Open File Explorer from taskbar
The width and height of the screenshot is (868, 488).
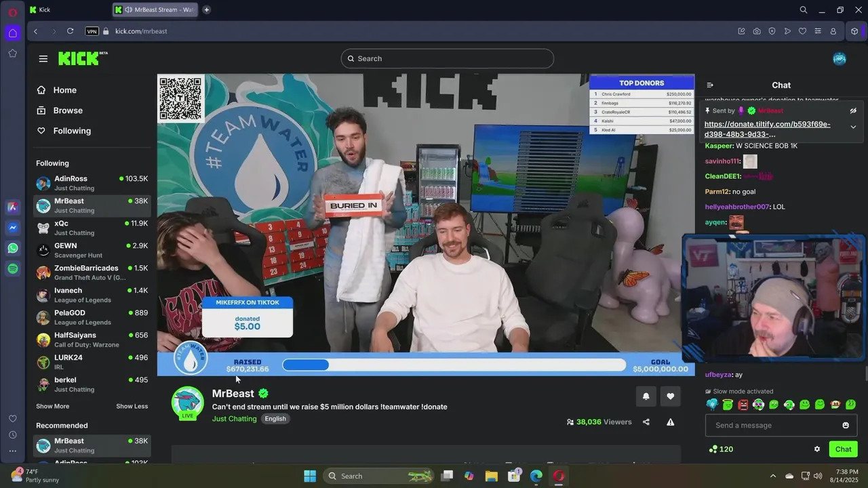[x=492, y=476]
